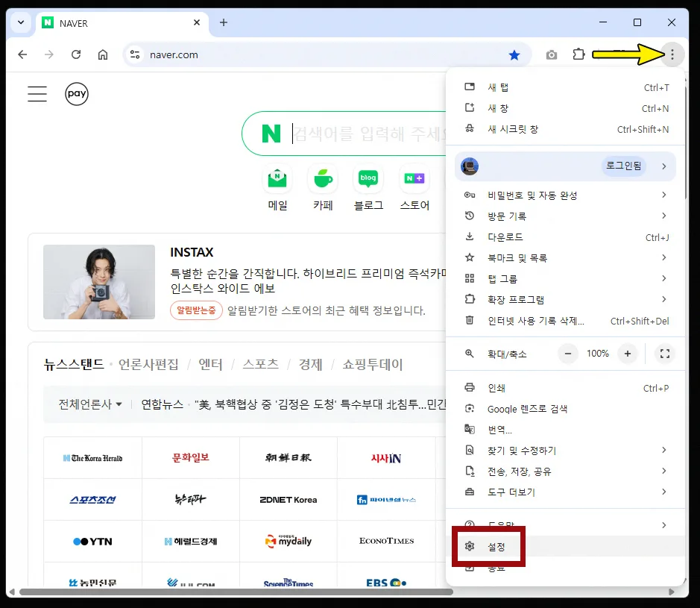Expand 찾기 및 수정하기 submenu
This screenshot has width=700, height=608.
coord(565,451)
